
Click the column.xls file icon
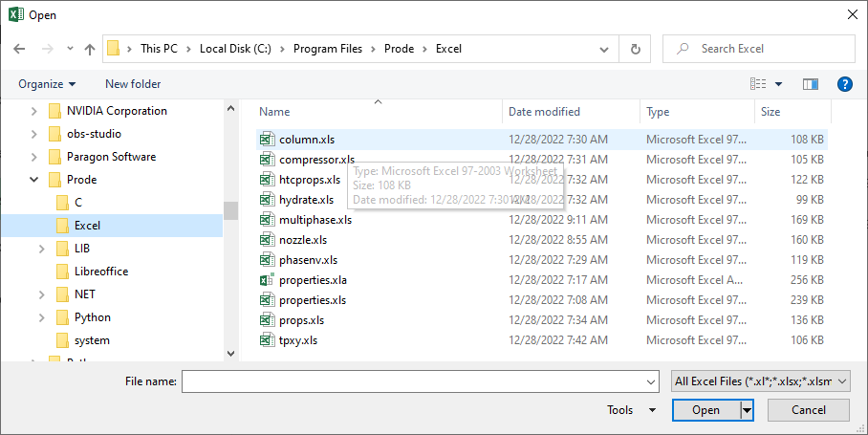pos(267,140)
